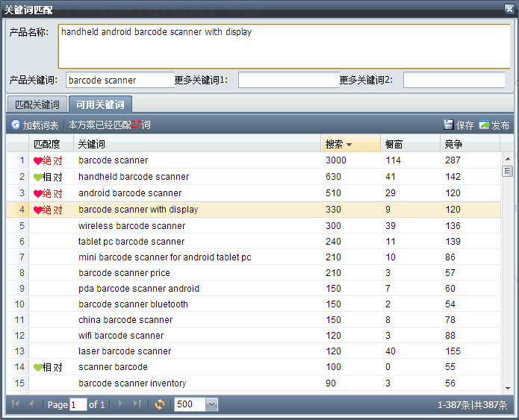519x420 pixels.
Task: Switch to the 匹配关键词 tab
Action: (37, 104)
